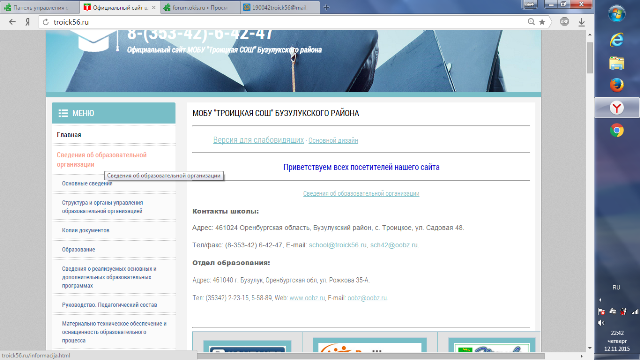Switch to the 190042troick56 mail tab
The image size is (640, 360).
click(x=279, y=7)
